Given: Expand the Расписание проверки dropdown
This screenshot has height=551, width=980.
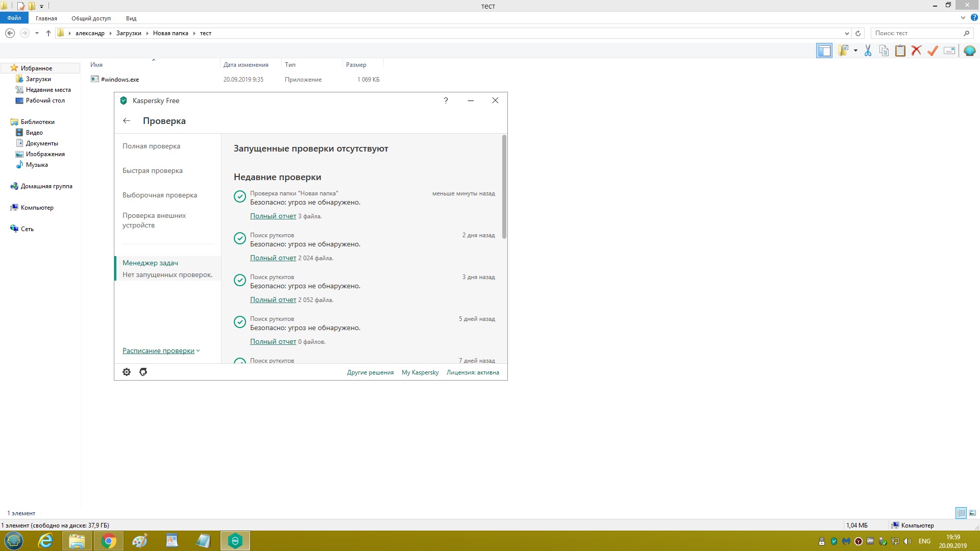Looking at the screenshot, I should (x=161, y=350).
